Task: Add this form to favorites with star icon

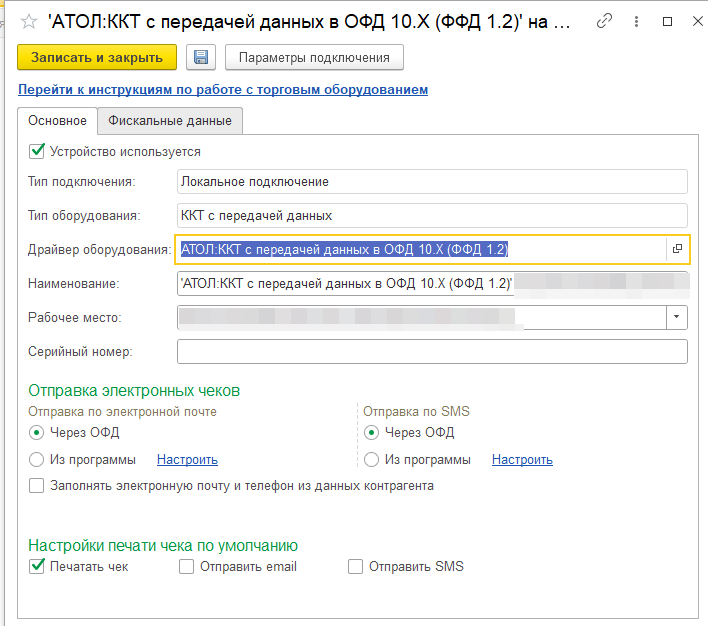Action: click(x=27, y=21)
